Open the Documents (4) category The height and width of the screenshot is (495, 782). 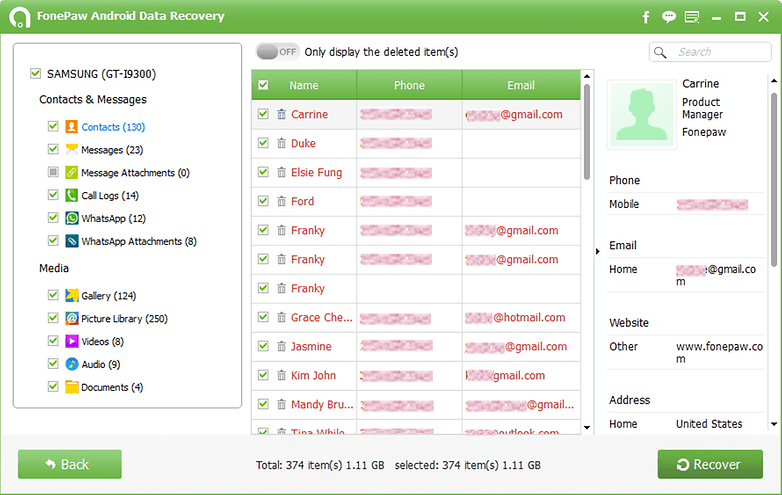pos(112,388)
